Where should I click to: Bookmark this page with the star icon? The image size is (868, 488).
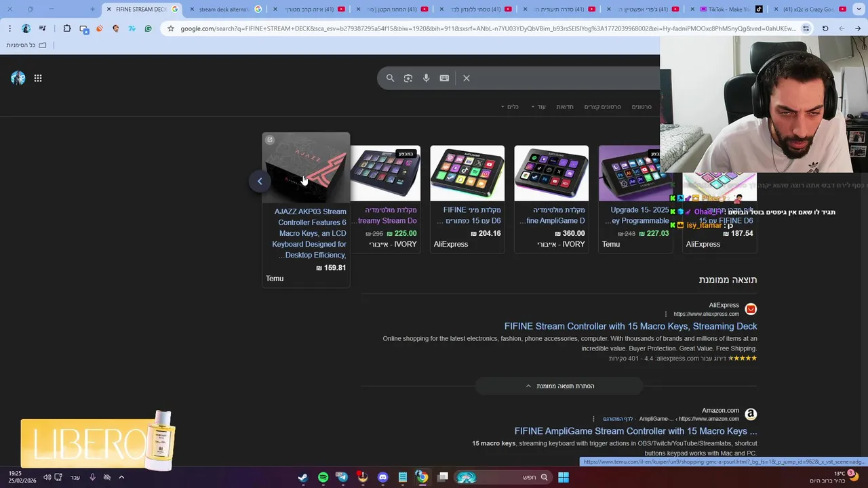171,28
